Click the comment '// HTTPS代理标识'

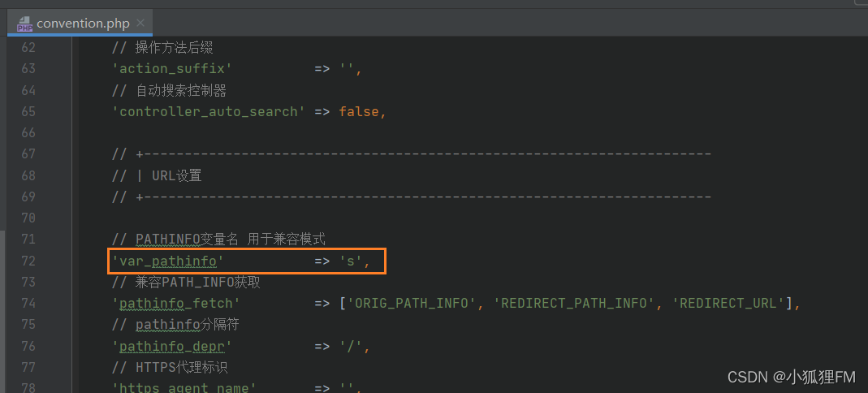[170, 368]
